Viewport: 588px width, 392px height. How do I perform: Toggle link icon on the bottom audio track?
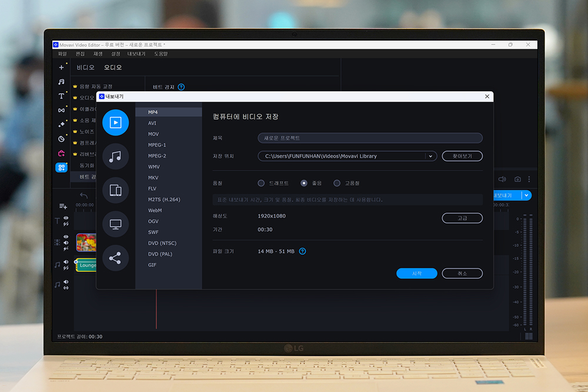pos(66,288)
